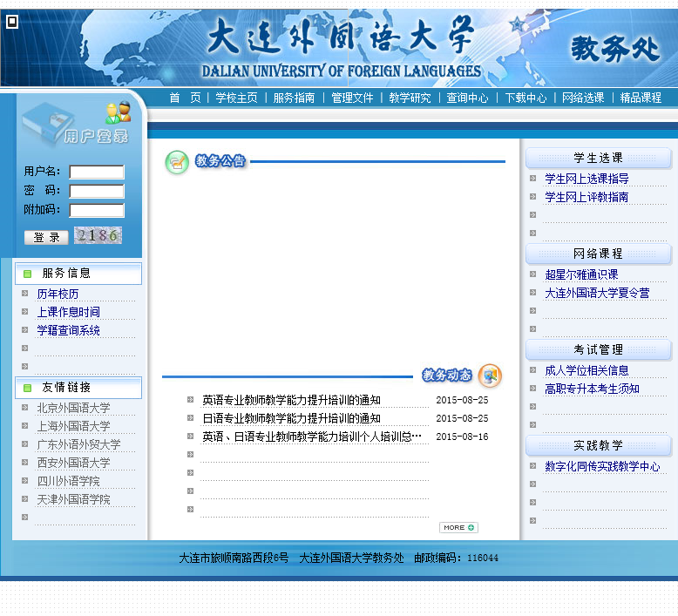
Task: Open the 历年校历 link
Action: coord(58,294)
